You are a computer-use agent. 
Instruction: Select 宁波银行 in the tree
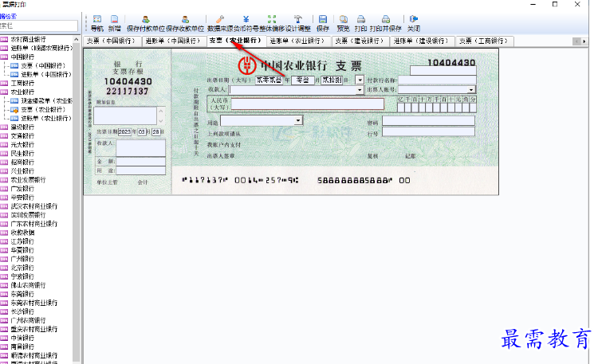22,276
